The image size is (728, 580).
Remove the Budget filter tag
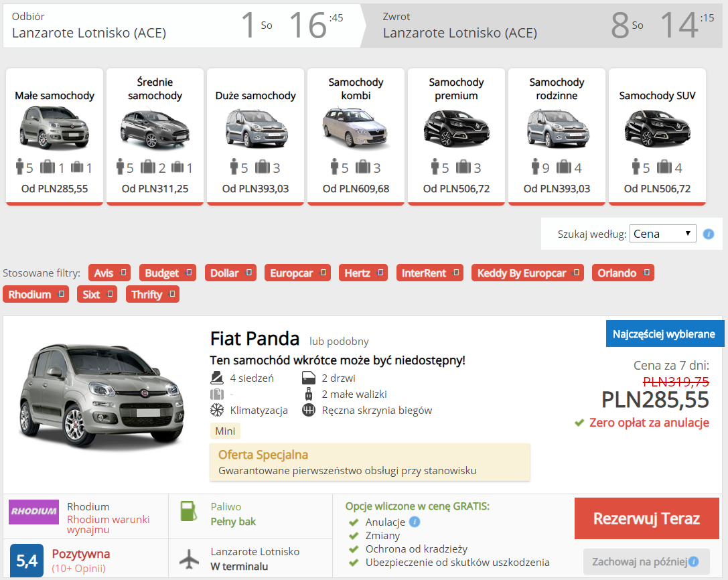(x=189, y=273)
